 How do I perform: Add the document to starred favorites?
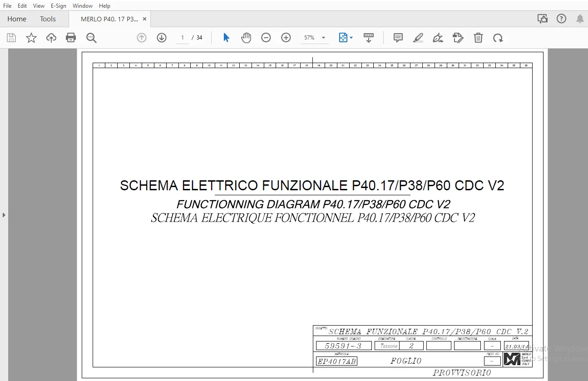tap(31, 38)
